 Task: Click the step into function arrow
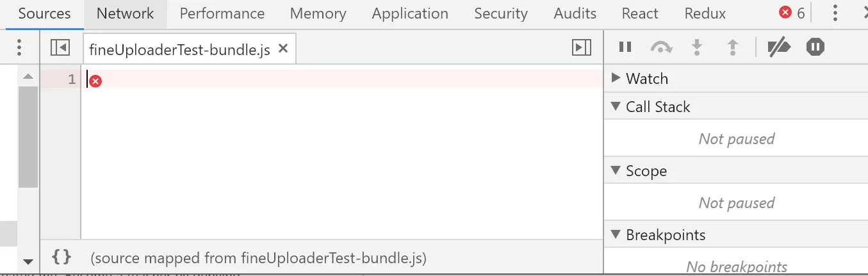(697, 47)
